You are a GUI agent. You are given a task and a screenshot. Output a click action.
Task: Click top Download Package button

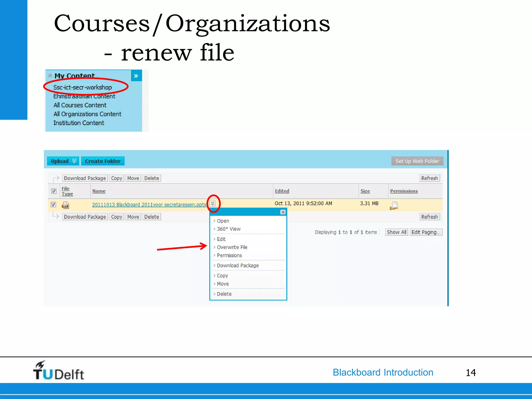85,178
